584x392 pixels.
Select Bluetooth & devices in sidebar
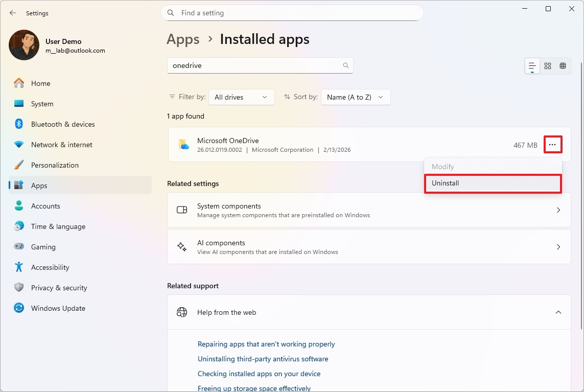click(63, 124)
